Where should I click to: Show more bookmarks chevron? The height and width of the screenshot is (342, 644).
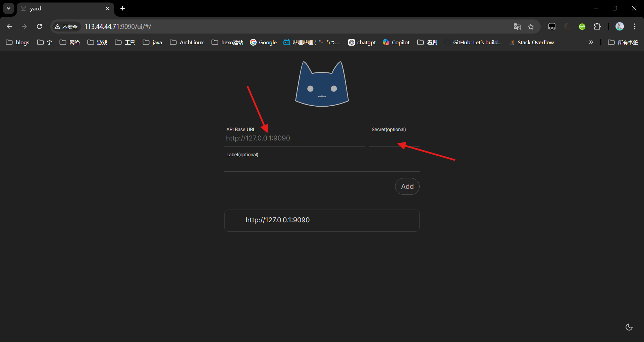pos(591,42)
